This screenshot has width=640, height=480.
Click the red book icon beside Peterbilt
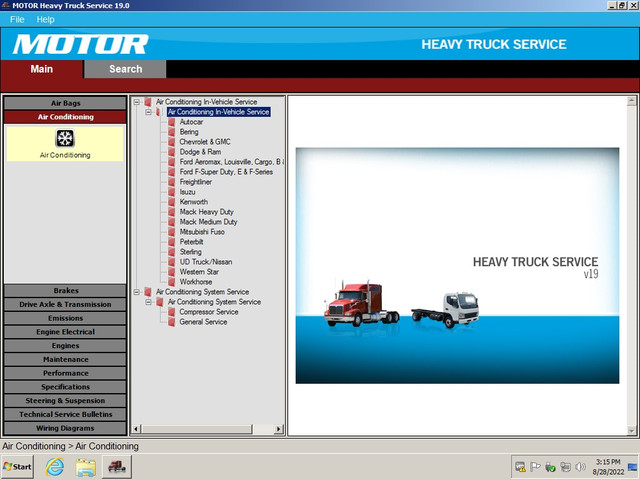coord(171,242)
